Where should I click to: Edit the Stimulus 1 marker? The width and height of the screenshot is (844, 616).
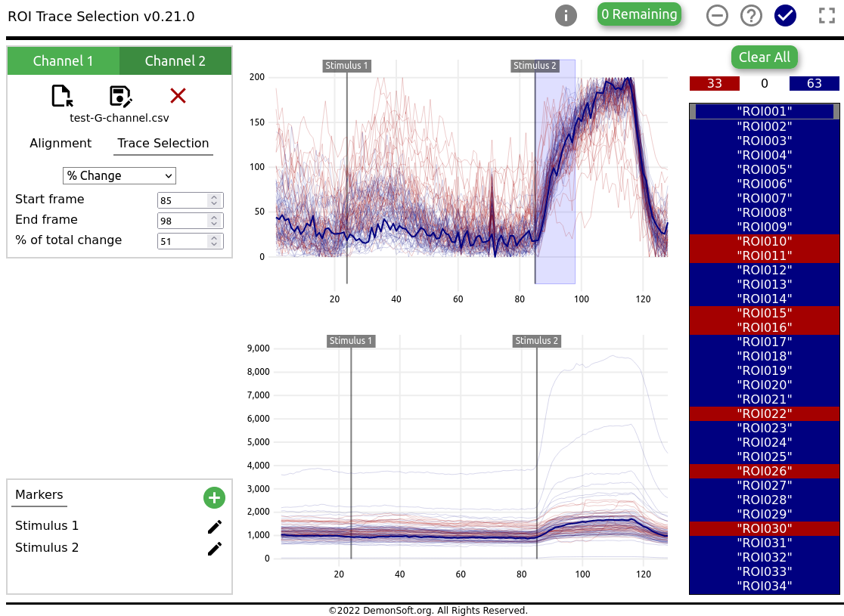click(215, 527)
